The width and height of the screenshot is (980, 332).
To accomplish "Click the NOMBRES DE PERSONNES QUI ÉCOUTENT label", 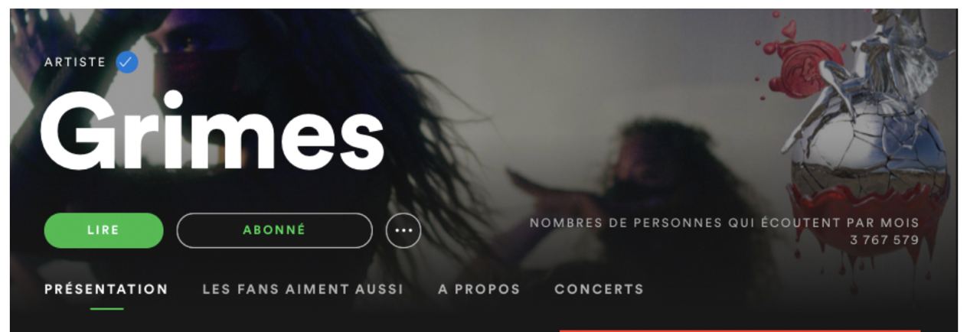I will click(x=724, y=223).
